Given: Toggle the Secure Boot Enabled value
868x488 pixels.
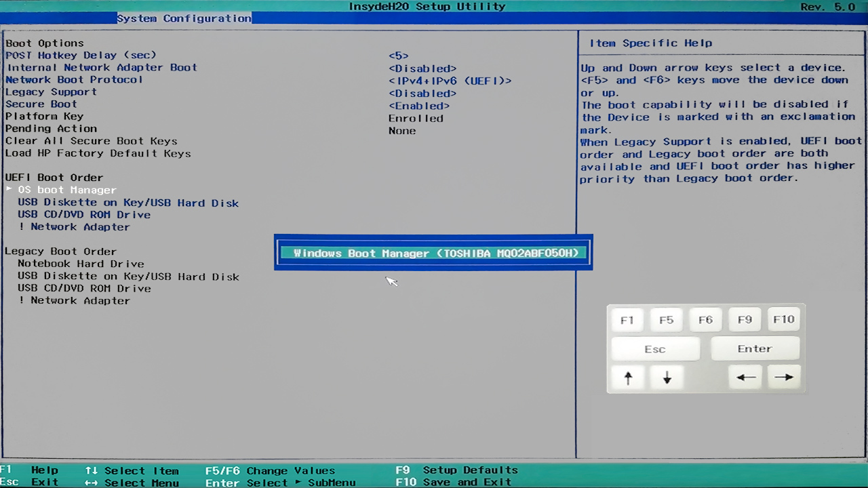Looking at the screenshot, I should tap(419, 106).
